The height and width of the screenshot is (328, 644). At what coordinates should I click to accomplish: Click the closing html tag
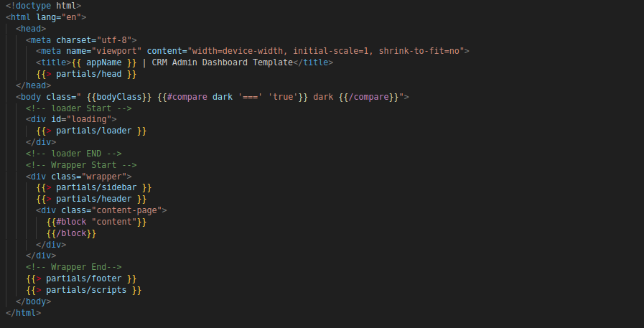coord(24,313)
